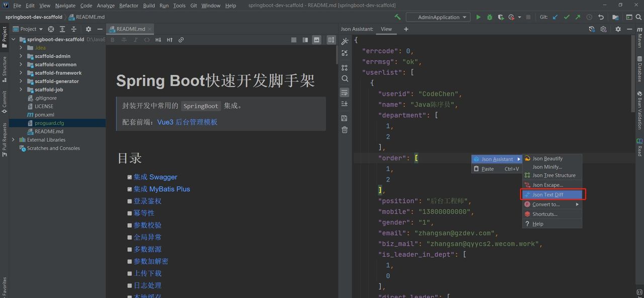Select the JSON minify icon in the side toolbar
644x298 pixels.
click(x=345, y=53)
